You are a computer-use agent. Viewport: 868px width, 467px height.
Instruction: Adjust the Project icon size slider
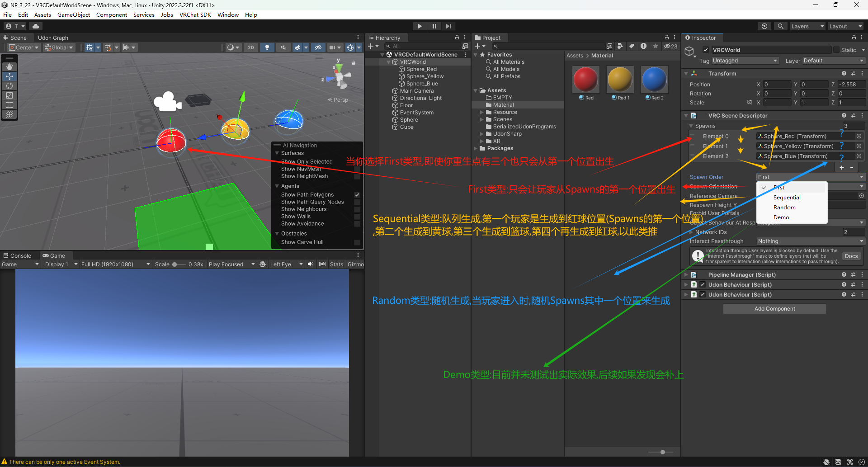tap(661, 452)
